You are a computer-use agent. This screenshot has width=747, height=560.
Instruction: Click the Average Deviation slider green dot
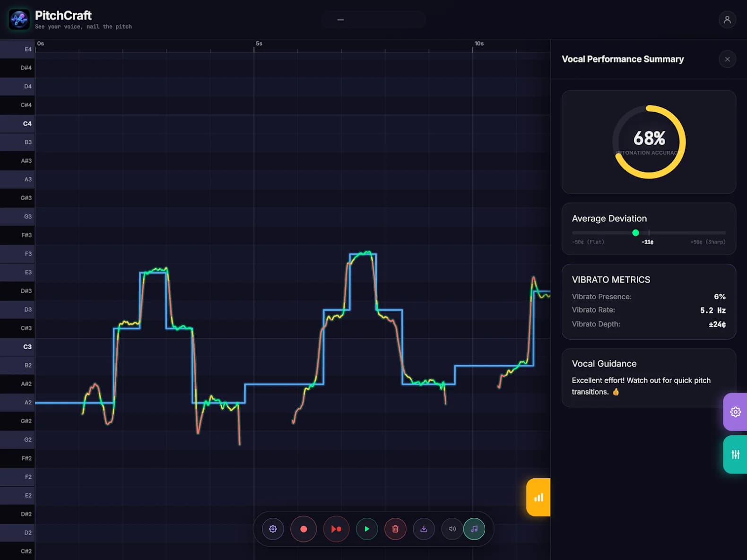click(635, 233)
